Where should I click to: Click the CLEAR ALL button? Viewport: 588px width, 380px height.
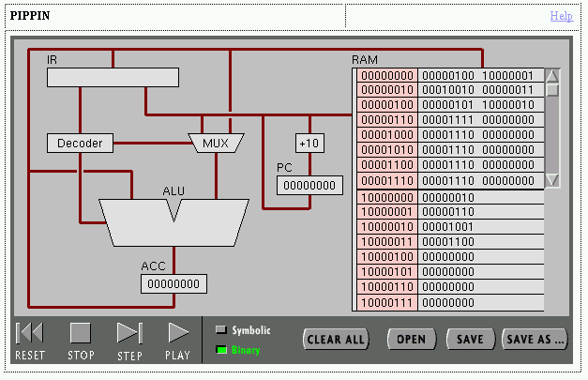point(336,340)
